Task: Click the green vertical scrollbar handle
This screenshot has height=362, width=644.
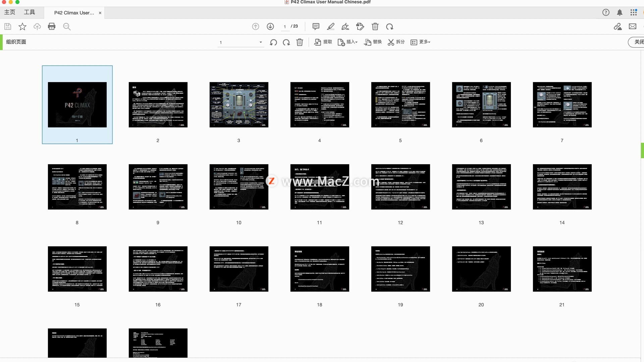Action: click(642, 150)
